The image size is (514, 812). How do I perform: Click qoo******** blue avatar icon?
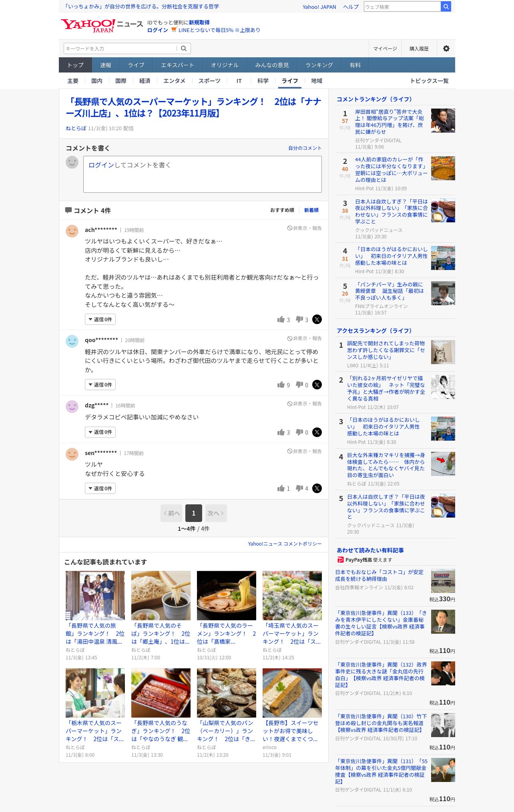pos(72,341)
